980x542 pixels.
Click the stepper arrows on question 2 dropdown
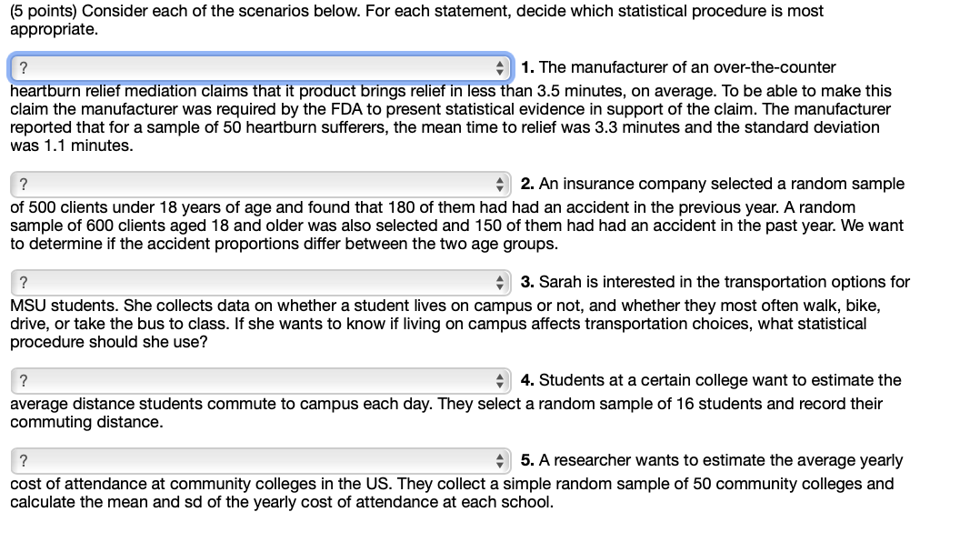tap(501, 183)
